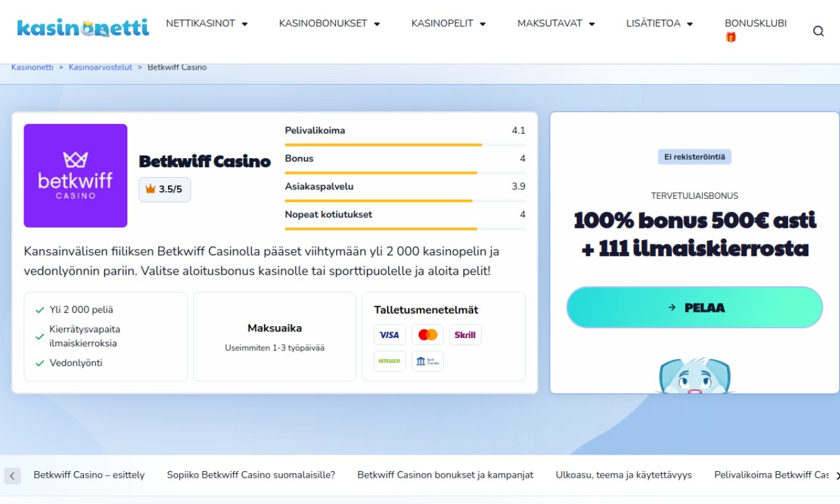Click the Betkwiff Casino heading
This screenshot has height=504, width=840.
pyautogui.click(x=205, y=161)
